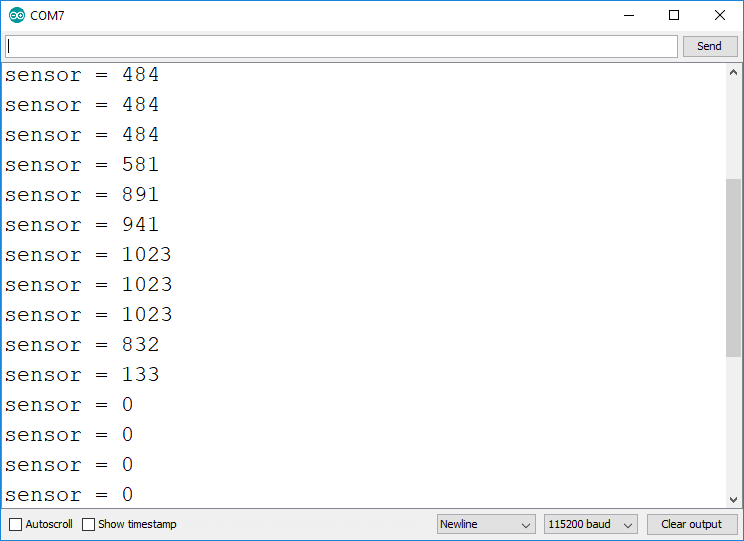
Task: Select the sensor = 133 output line
Action: tap(82, 375)
